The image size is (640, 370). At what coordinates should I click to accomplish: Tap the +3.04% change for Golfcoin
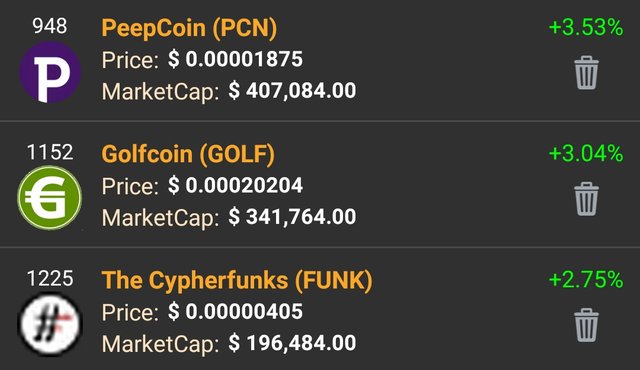586,154
